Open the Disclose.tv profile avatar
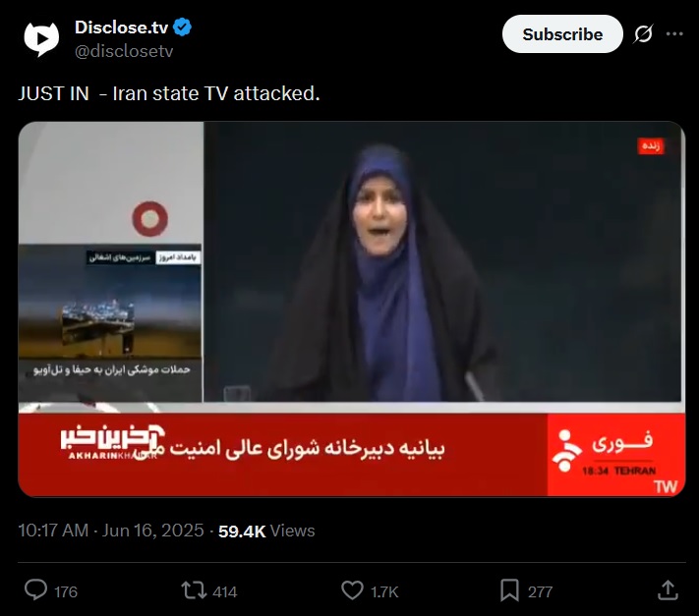 (x=41, y=39)
